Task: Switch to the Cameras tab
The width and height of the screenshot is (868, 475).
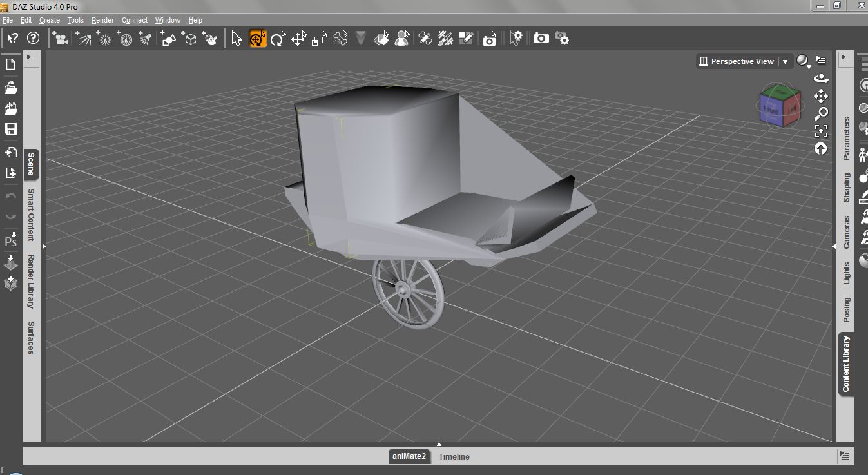Action: pyautogui.click(x=846, y=232)
